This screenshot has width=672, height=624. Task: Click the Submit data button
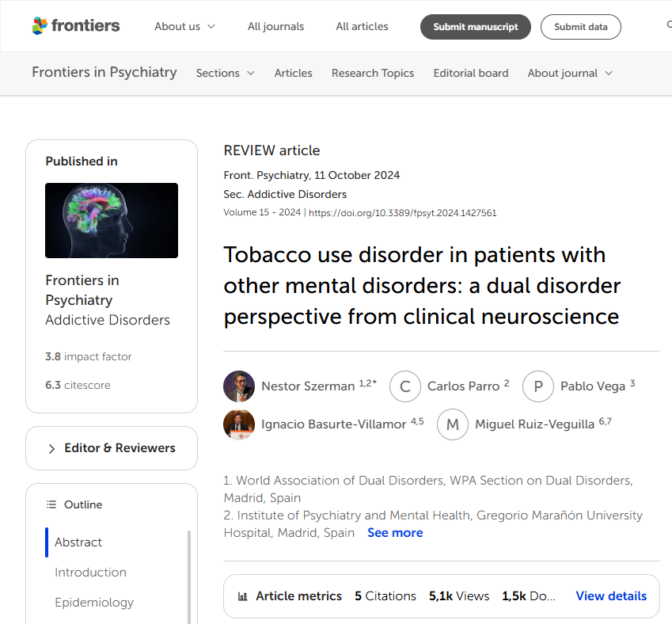[581, 27]
